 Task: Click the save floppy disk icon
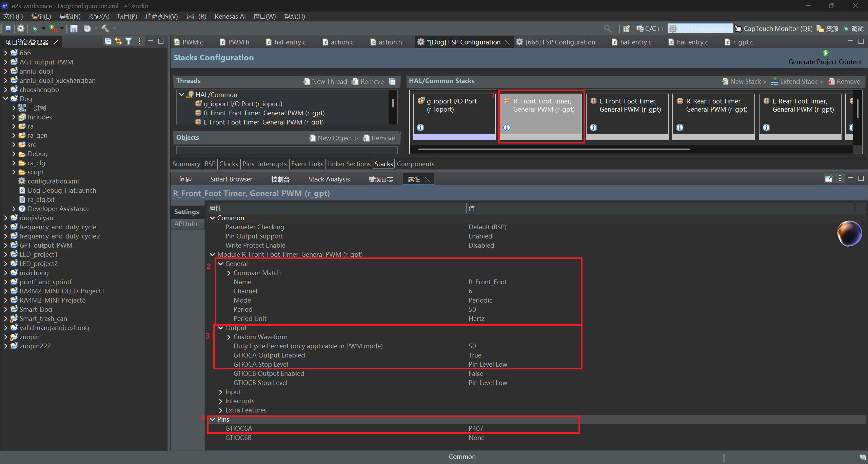pos(74,28)
